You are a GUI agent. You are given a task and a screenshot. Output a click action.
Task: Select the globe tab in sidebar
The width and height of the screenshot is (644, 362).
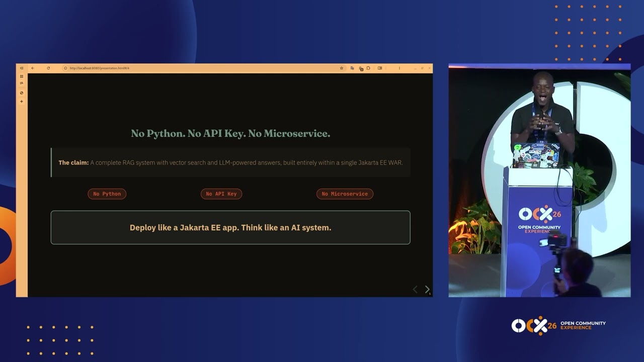(22, 93)
